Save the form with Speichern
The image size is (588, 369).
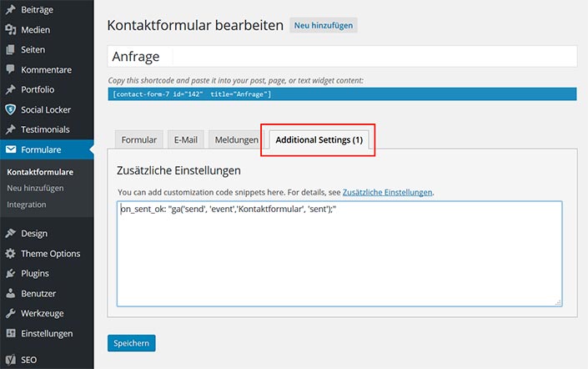tap(131, 343)
